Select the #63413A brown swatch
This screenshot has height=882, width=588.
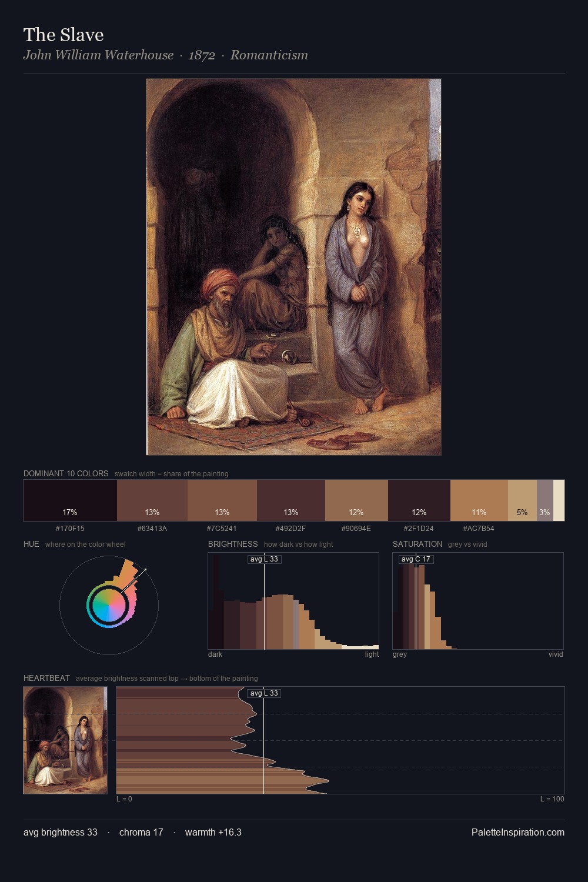pos(152,500)
